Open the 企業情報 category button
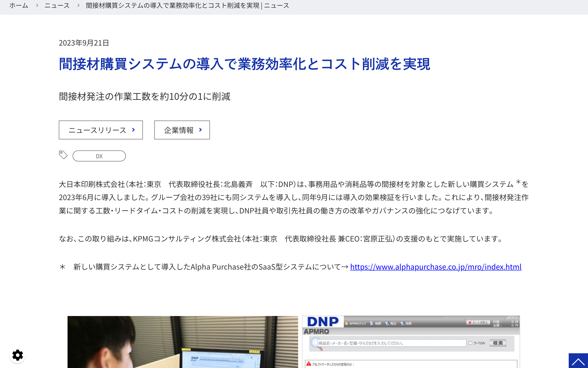 tap(182, 130)
